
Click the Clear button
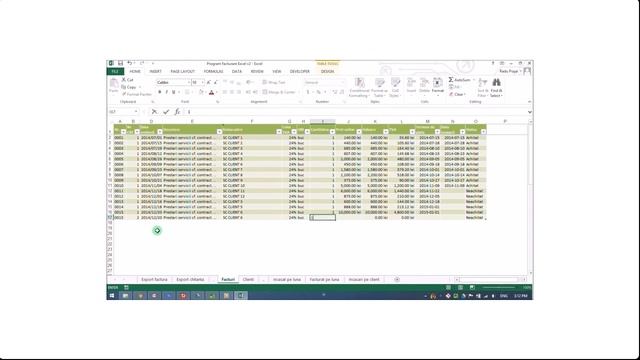coord(457,94)
